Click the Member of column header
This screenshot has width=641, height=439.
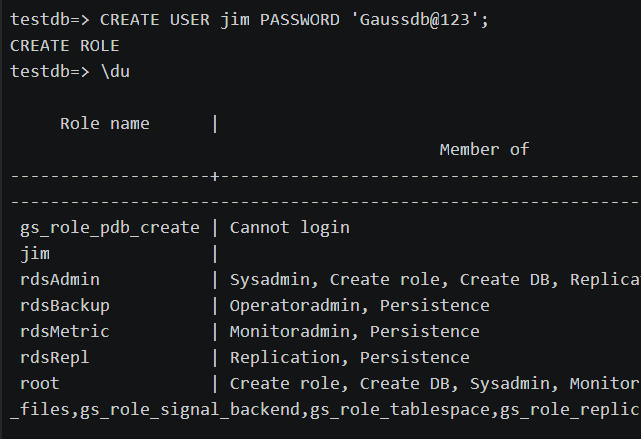(x=484, y=150)
